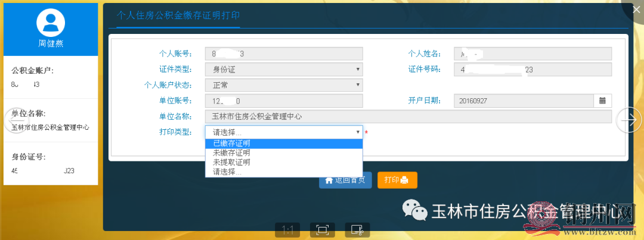Toggle fullscreen image view icon
This screenshot has width=644, height=240.
[323, 230]
